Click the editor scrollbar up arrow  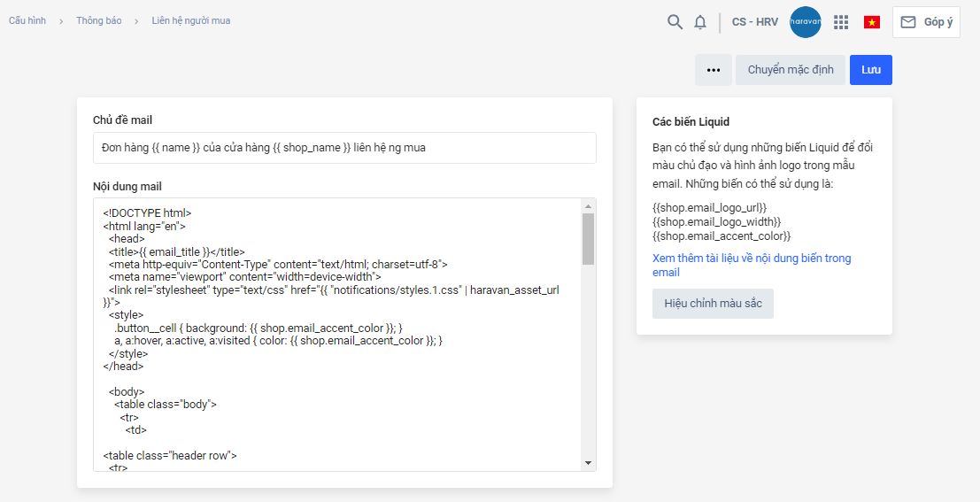588,205
